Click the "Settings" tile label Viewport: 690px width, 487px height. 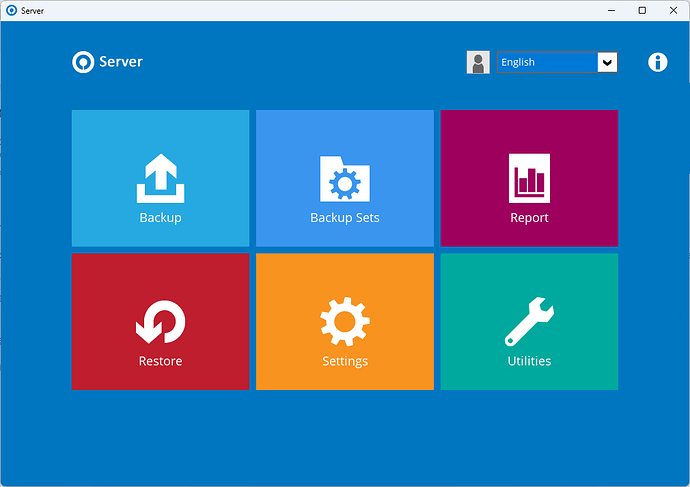(x=344, y=361)
